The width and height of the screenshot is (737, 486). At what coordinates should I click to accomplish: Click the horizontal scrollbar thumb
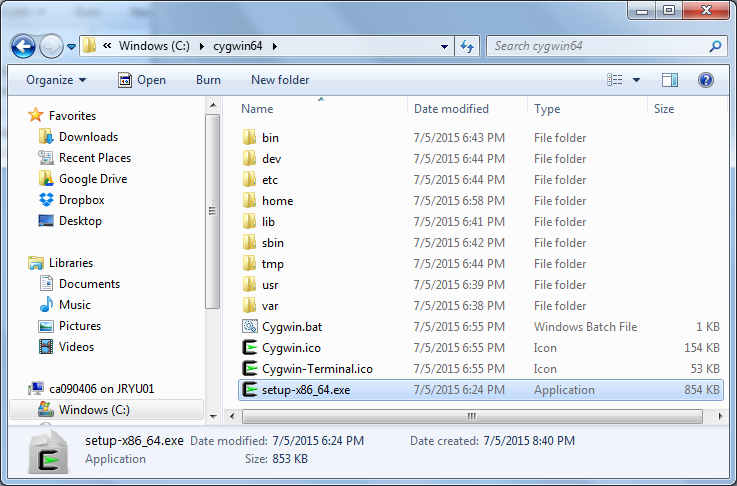tap(472, 416)
